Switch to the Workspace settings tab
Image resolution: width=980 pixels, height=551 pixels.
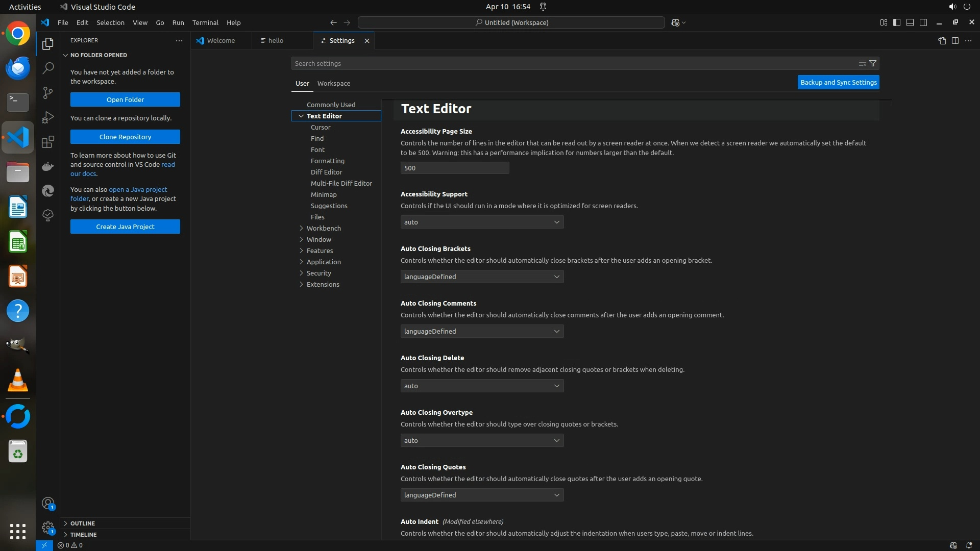click(333, 83)
